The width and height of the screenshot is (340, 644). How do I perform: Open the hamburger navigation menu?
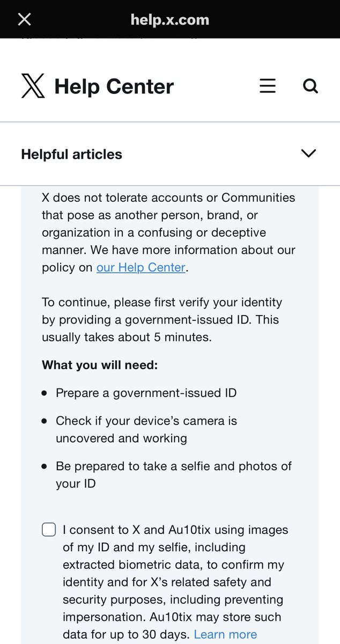click(268, 86)
